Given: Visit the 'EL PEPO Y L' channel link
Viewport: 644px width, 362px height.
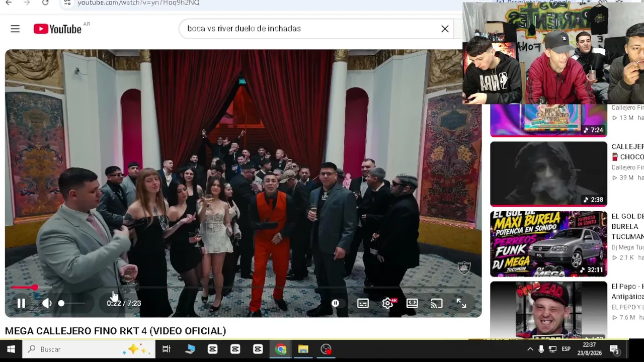Looking at the screenshot, I should pos(627,307).
